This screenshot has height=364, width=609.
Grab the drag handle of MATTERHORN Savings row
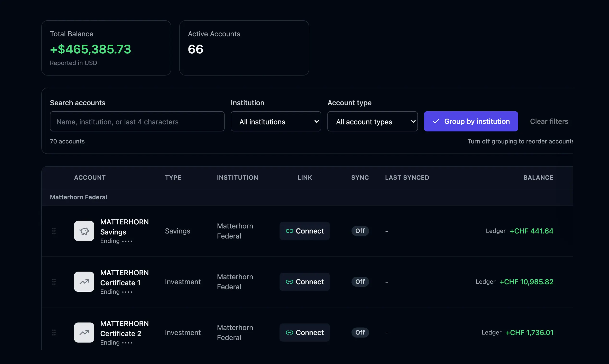54,231
